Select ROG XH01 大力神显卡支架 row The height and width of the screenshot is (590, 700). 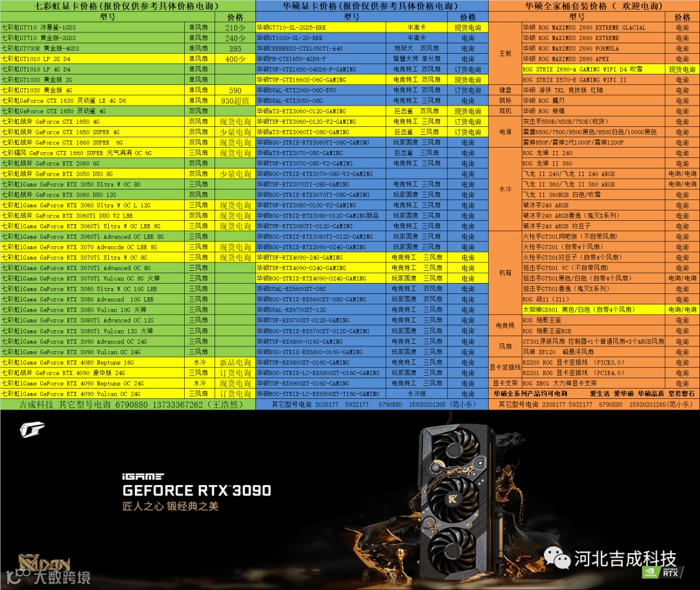pyautogui.click(x=611, y=383)
